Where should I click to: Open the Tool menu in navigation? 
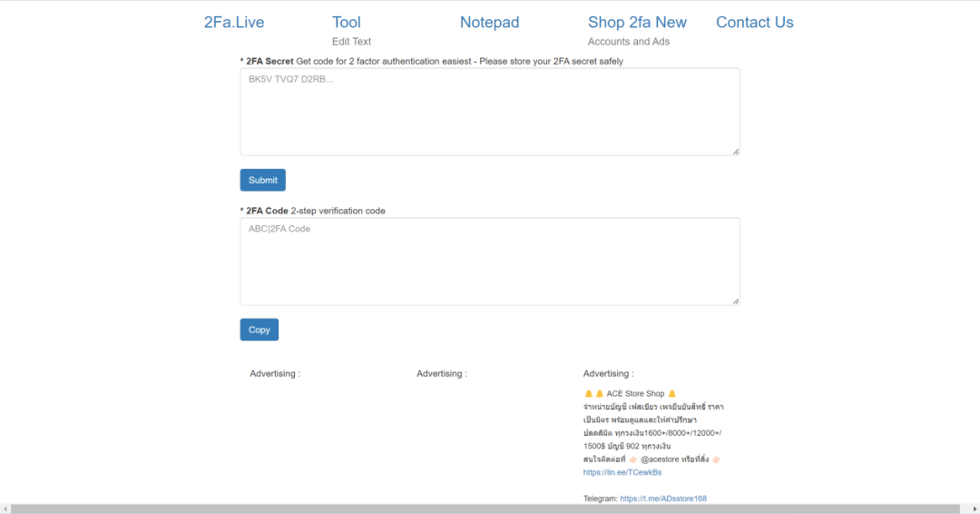click(346, 23)
